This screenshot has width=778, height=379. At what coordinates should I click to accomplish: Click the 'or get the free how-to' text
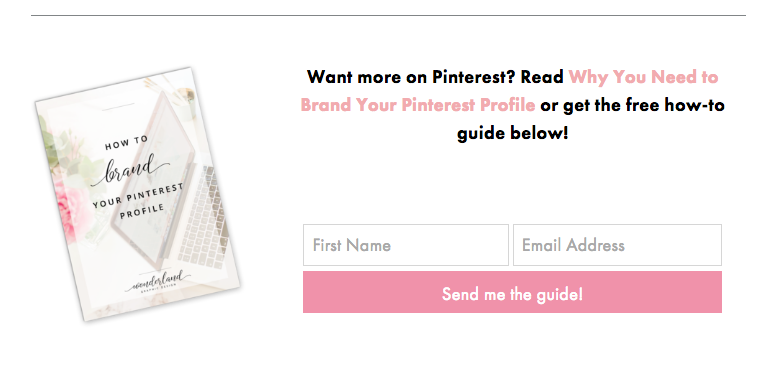(x=633, y=105)
